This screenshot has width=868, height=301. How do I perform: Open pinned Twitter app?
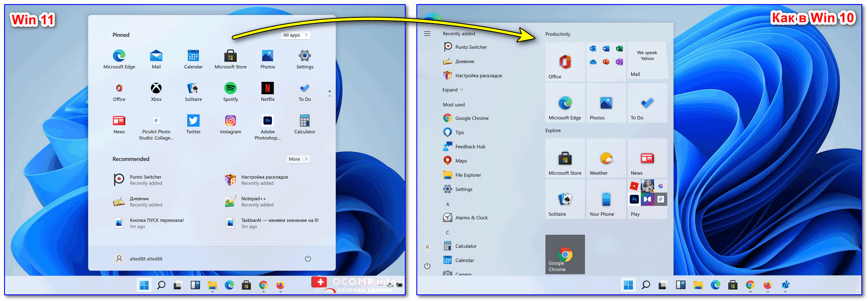(x=193, y=124)
